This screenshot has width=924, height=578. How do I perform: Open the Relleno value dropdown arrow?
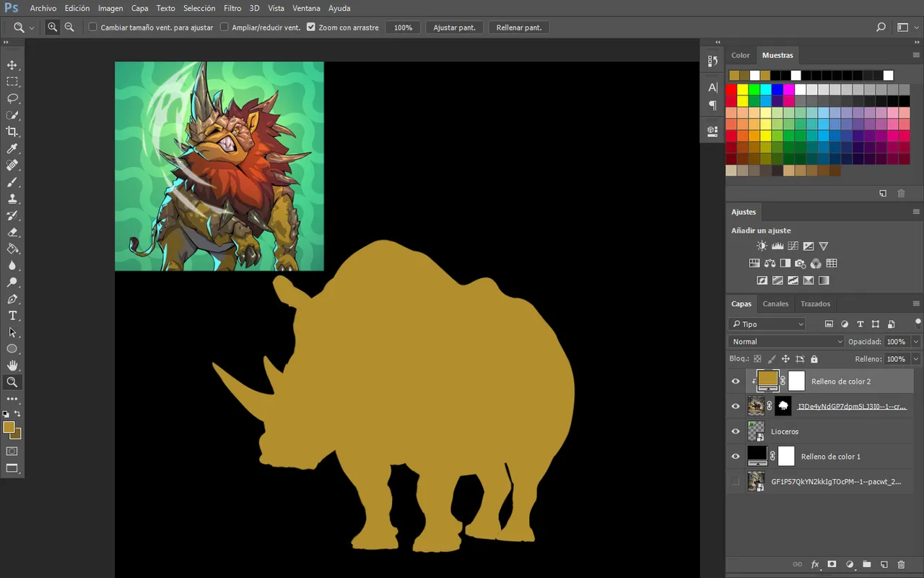(x=916, y=359)
